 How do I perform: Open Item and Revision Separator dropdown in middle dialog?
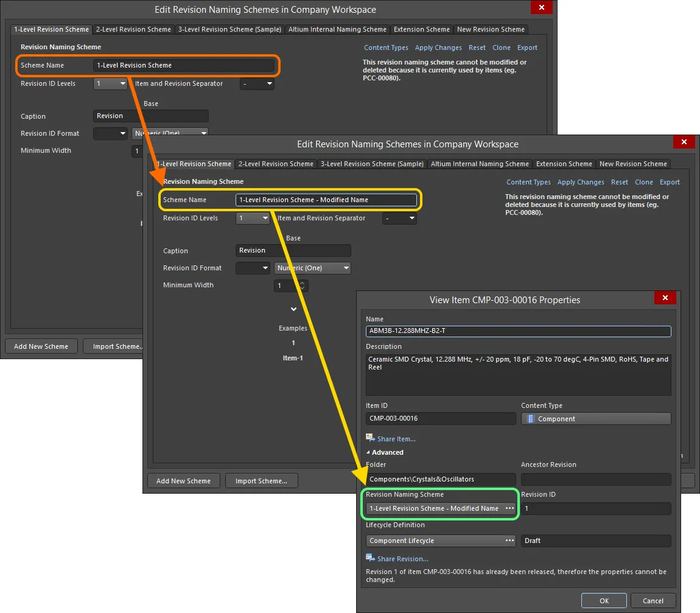point(412,218)
